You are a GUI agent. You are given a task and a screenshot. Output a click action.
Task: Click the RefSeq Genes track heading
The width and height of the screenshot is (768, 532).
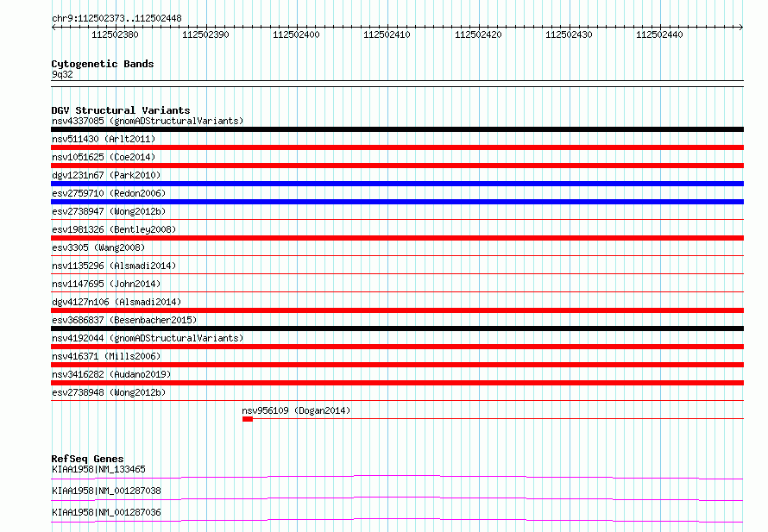pos(87,459)
